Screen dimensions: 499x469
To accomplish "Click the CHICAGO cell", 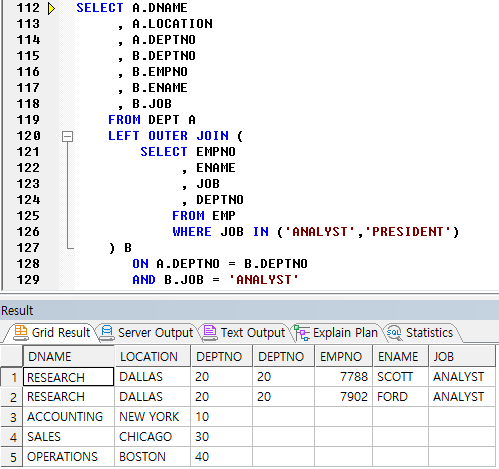I will [153, 437].
